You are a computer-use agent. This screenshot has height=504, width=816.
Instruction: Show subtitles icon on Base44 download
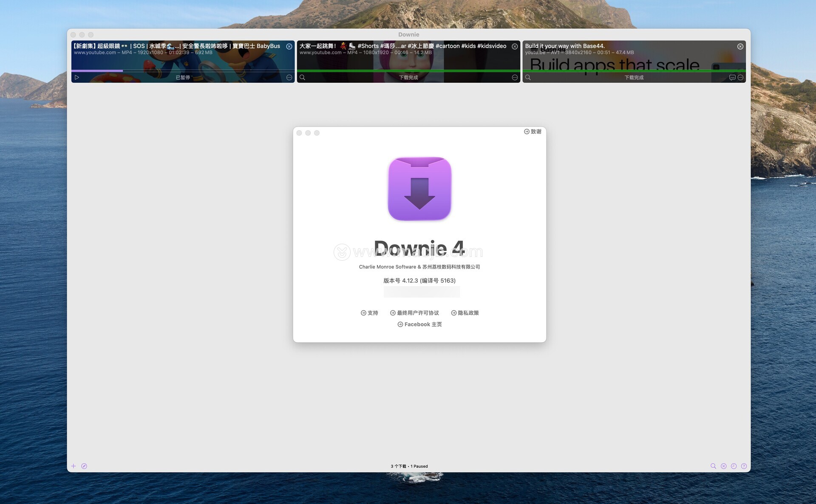click(x=732, y=77)
